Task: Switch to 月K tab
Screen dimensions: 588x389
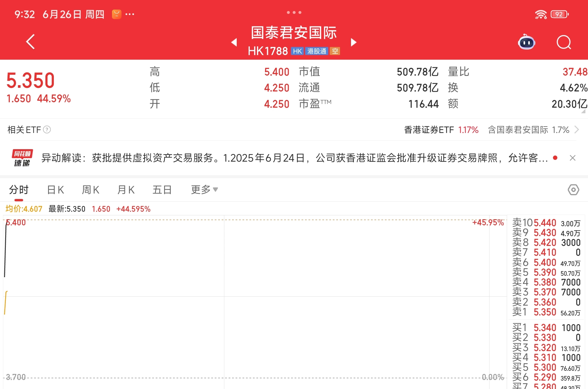Action: [x=126, y=190]
